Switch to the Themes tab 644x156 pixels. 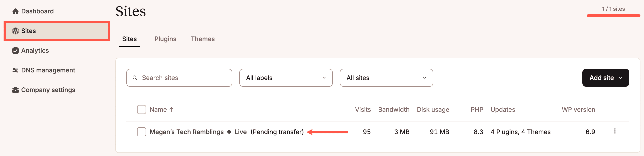(x=203, y=39)
